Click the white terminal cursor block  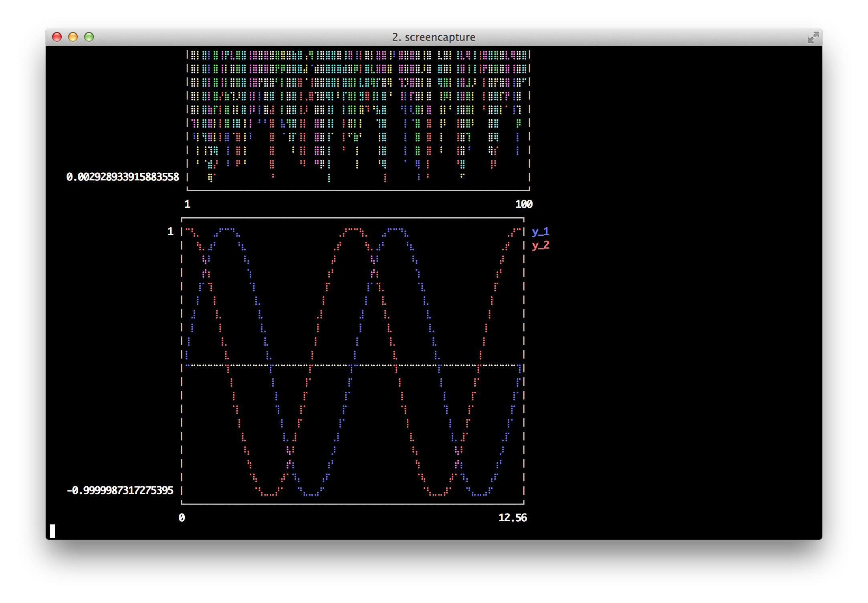click(x=52, y=531)
